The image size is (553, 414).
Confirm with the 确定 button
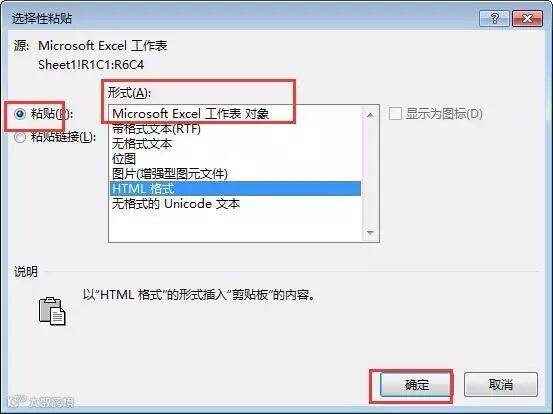pos(415,385)
